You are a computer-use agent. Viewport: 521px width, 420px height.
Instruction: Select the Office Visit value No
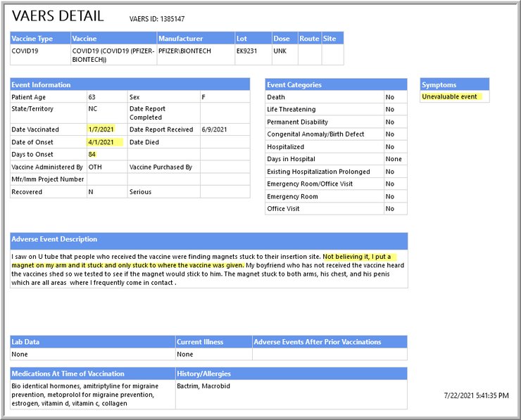click(390, 209)
